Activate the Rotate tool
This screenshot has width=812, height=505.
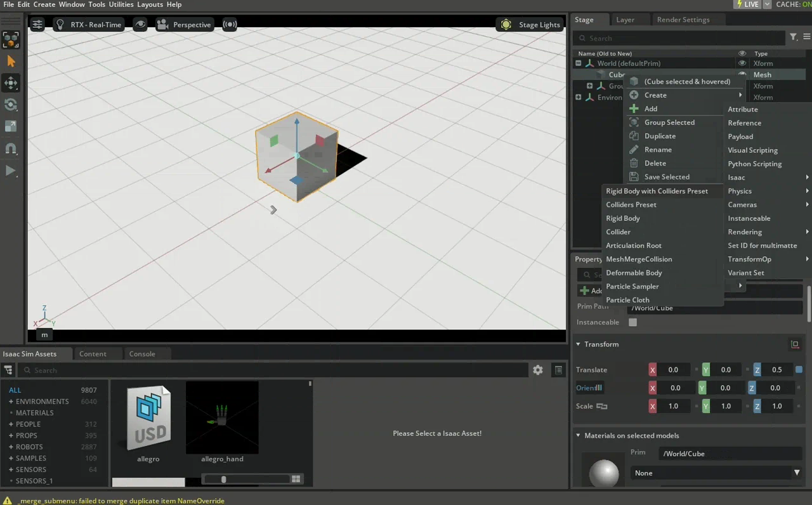point(11,105)
